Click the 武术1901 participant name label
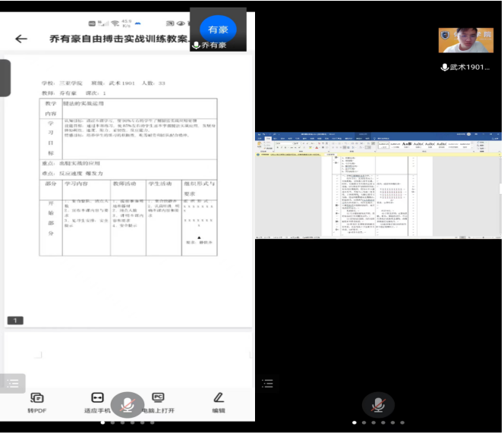 (x=470, y=67)
